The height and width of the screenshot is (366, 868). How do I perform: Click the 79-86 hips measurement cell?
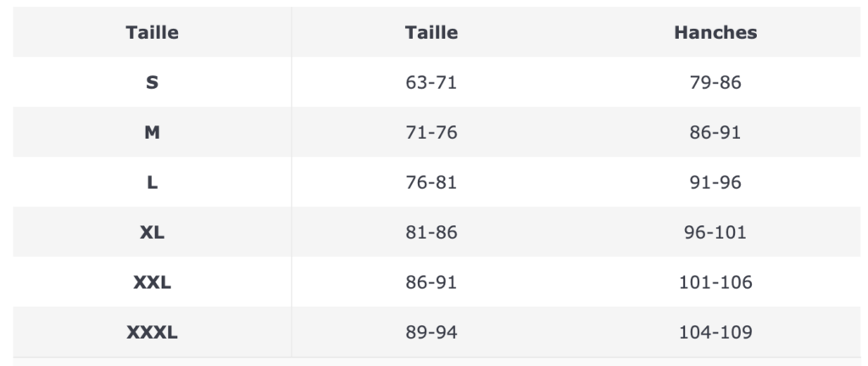pos(715,83)
